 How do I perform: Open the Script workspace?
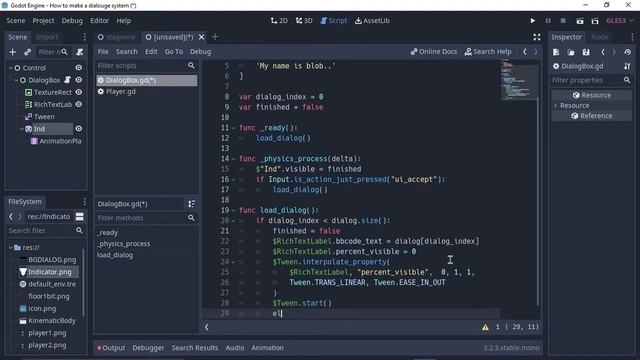[333, 20]
